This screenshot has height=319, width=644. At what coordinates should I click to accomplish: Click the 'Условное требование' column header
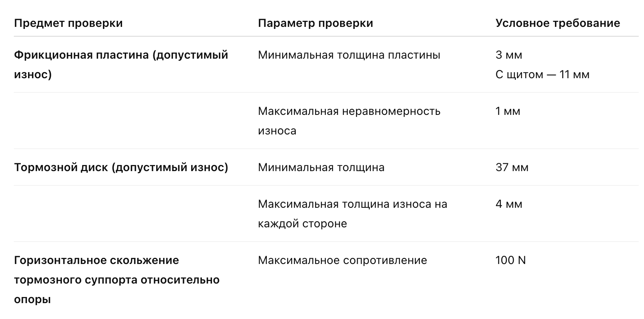(557, 23)
